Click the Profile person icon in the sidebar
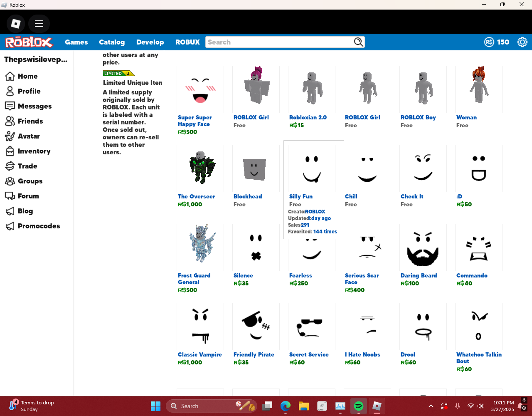This screenshot has width=532, height=416. pyautogui.click(x=10, y=91)
